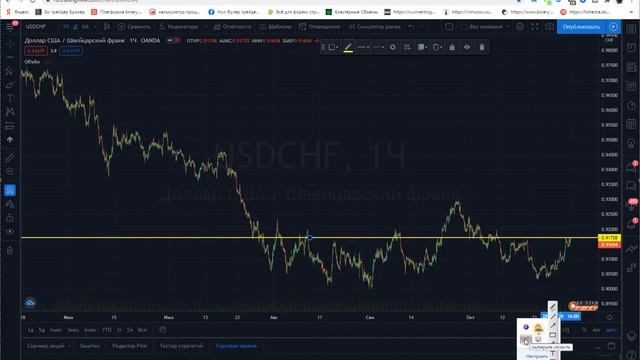Click the red sell price button
Image resolution: width=640 pixels, height=360 pixels.
[x=36, y=51]
